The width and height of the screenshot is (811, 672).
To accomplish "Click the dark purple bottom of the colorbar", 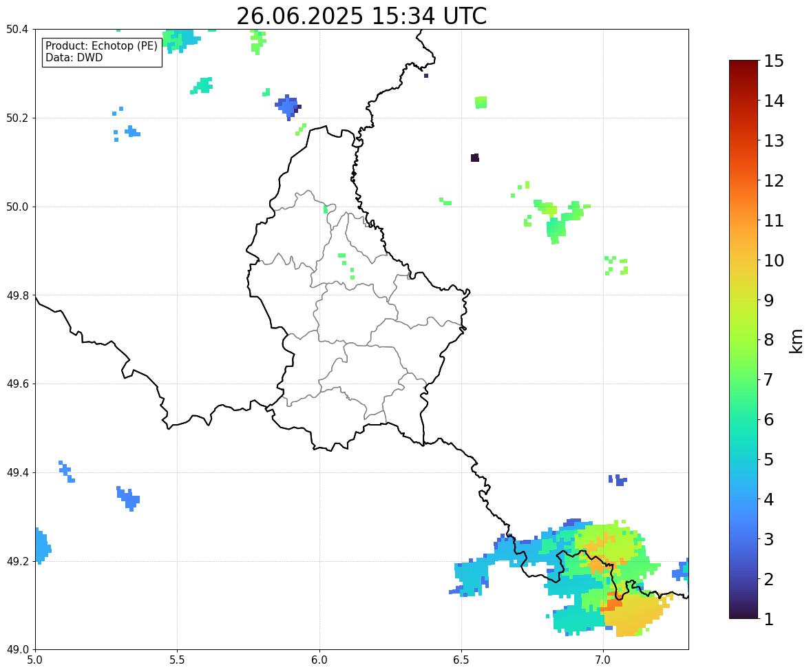I will (744, 612).
